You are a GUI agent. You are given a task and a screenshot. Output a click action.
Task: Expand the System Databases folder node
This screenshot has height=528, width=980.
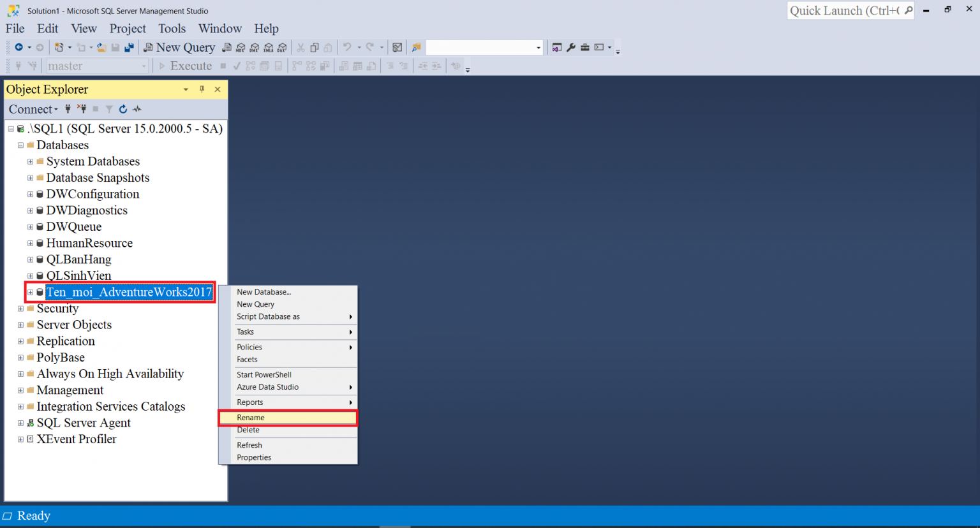tap(30, 162)
